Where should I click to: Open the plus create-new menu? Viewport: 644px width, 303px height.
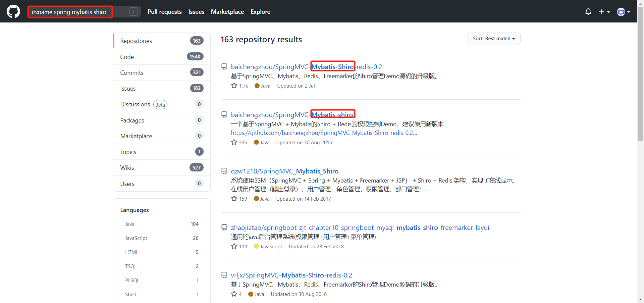[x=604, y=12]
